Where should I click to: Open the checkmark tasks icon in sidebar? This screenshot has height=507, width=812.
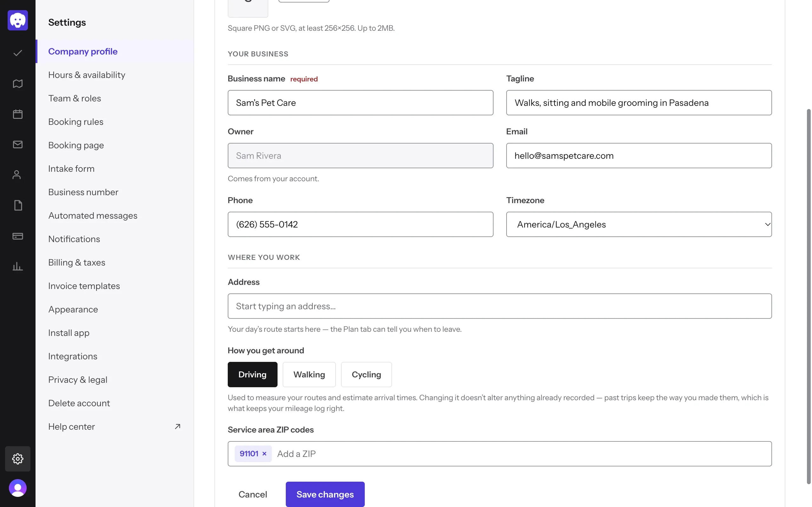point(17,53)
